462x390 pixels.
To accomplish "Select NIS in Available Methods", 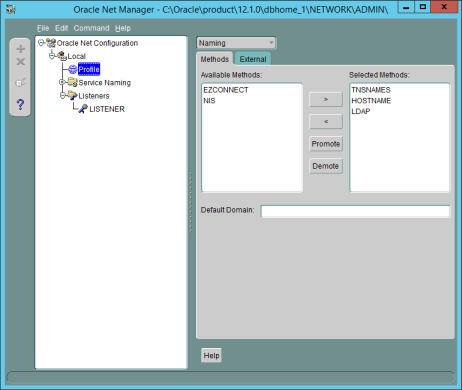I will click(x=209, y=101).
